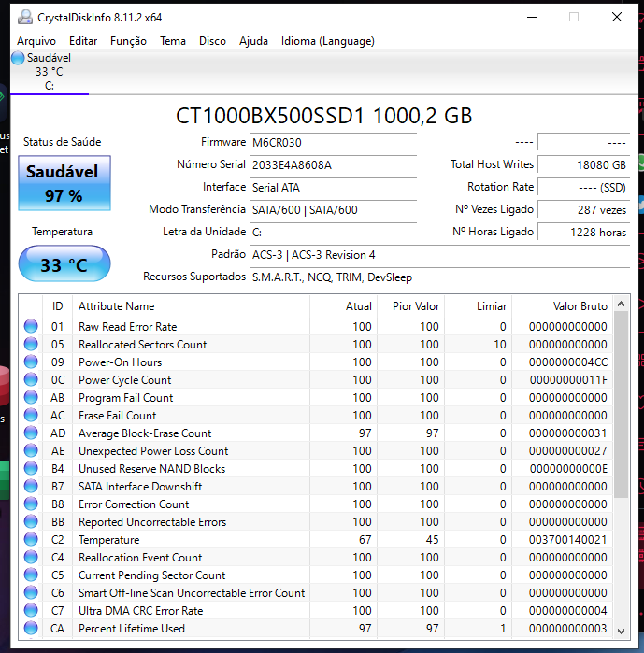Select the Power-On Hours raw value 0000000004CC
This screenshot has width=644, height=653.
click(x=568, y=362)
